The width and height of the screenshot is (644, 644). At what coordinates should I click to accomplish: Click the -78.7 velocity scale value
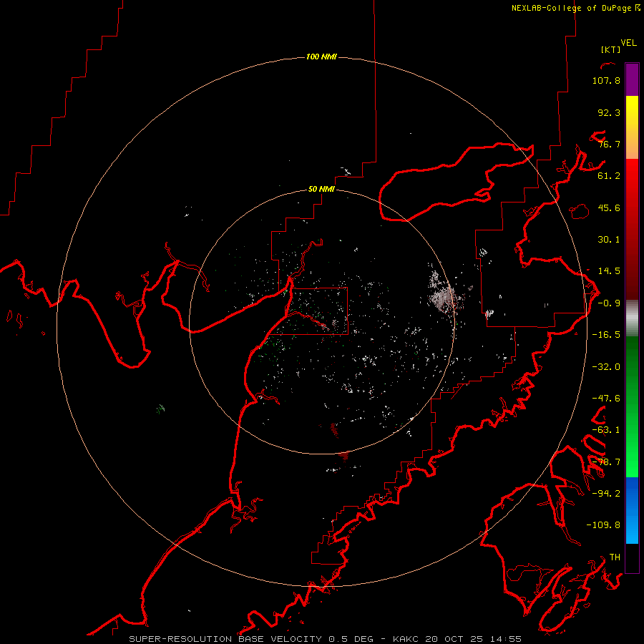point(606,462)
